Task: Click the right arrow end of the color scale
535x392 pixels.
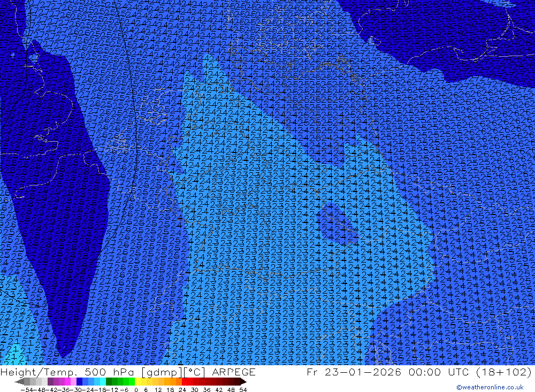Action: (x=243, y=382)
